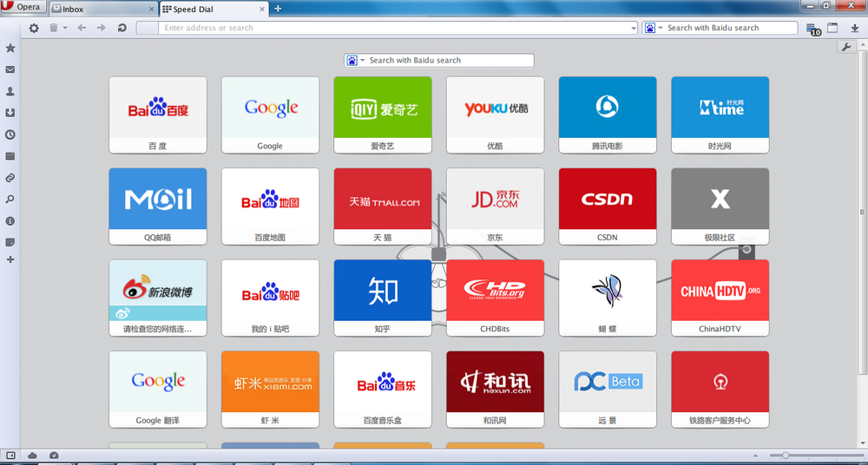Open the Google 翻译 speed dial

coord(158,390)
